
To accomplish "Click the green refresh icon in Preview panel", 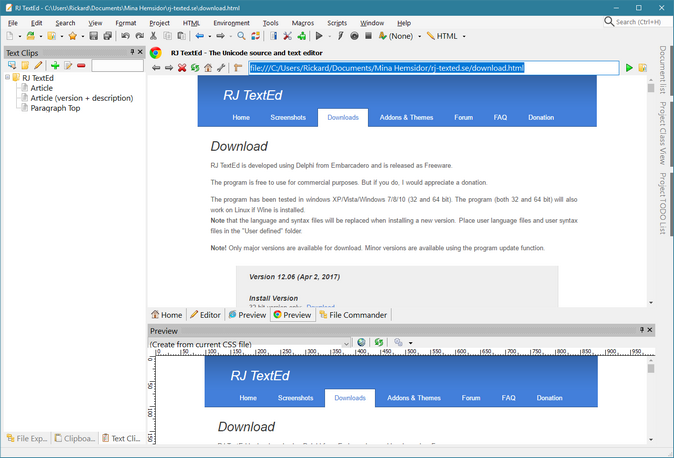I will click(379, 342).
